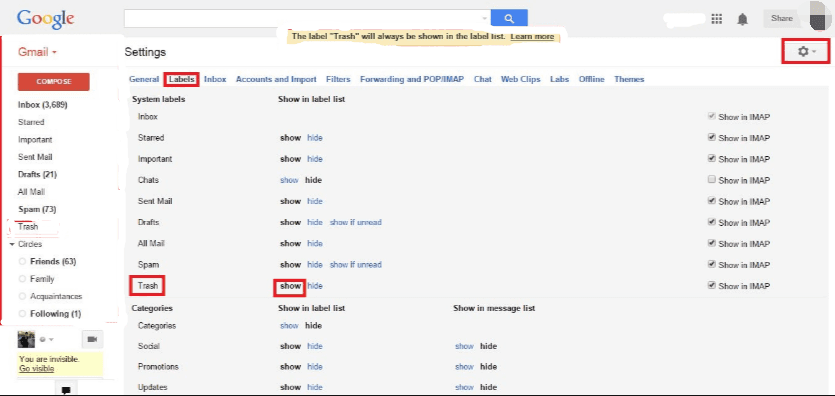The image size is (835, 396).
Task: Toggle Show in IMAP for Spam
Action: pyautogui.click(x=711, y=265)
